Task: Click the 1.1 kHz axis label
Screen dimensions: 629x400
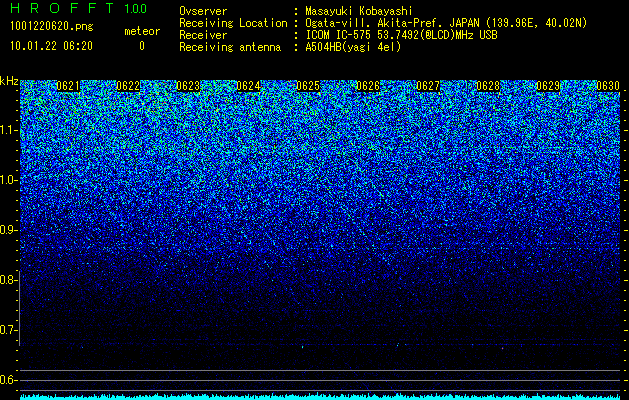Action: point(8,130)
